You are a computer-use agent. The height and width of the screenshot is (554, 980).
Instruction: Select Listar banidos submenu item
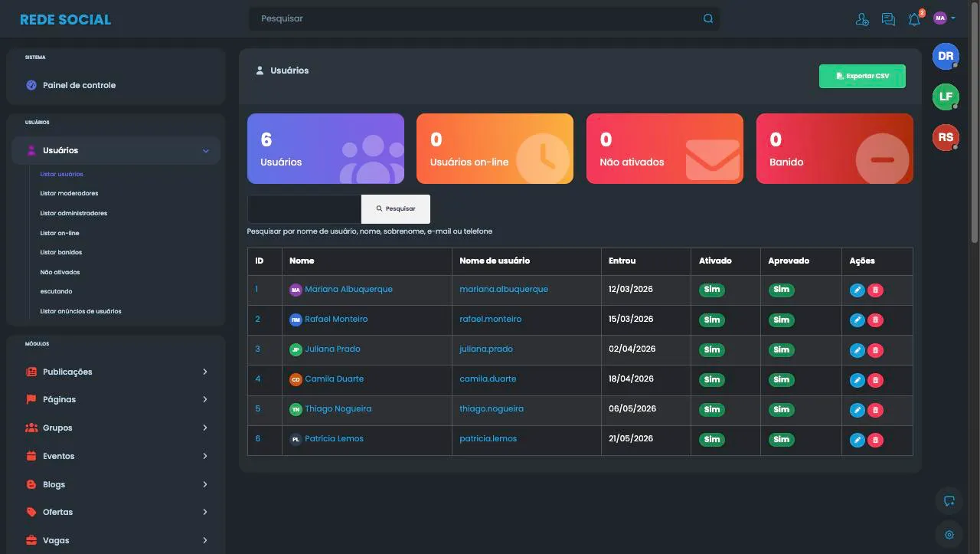point(60,252)
